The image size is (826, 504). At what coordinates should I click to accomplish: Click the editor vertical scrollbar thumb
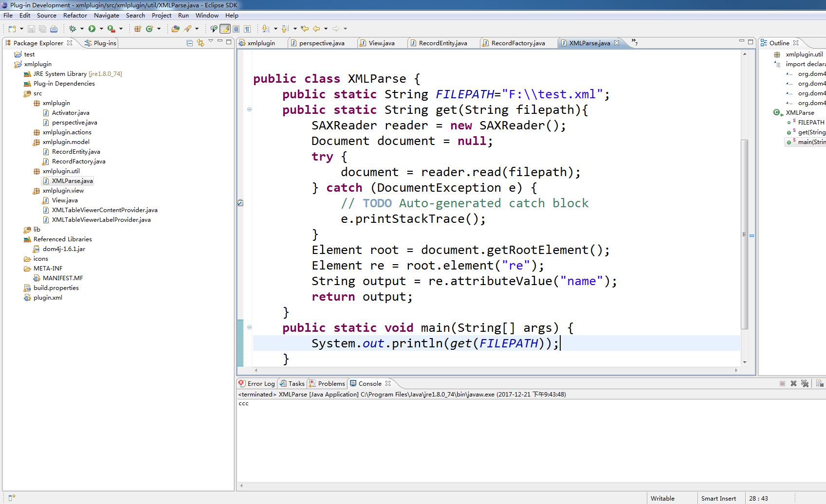click(744, 234)
